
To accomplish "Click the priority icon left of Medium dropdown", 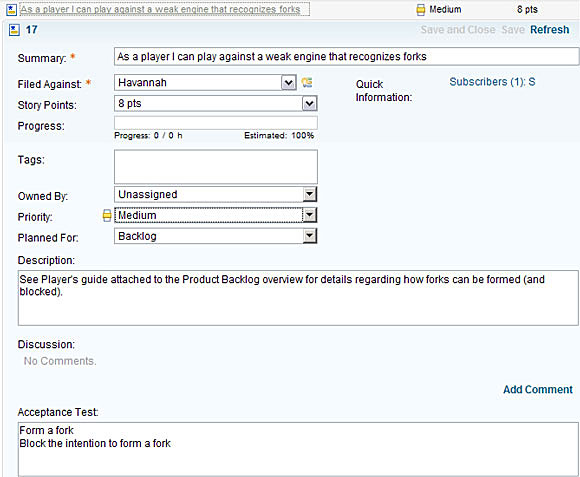I will pyautogui.click(x=107, y=215).
